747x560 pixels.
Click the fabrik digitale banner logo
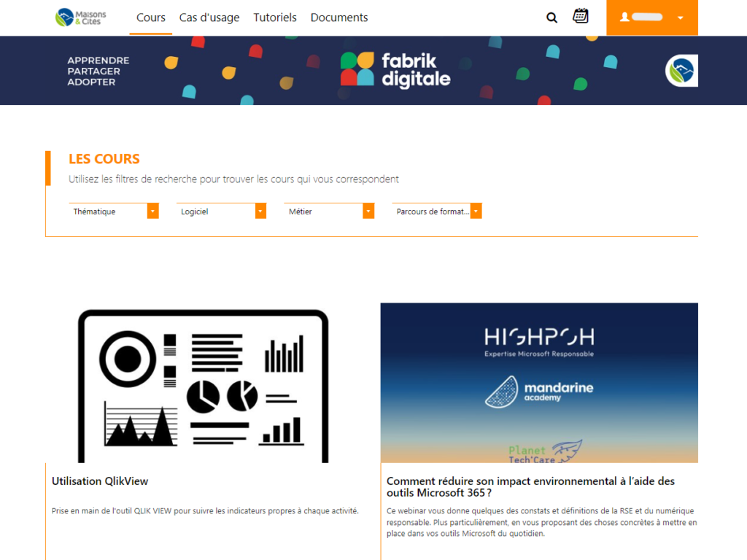point(395,70)
